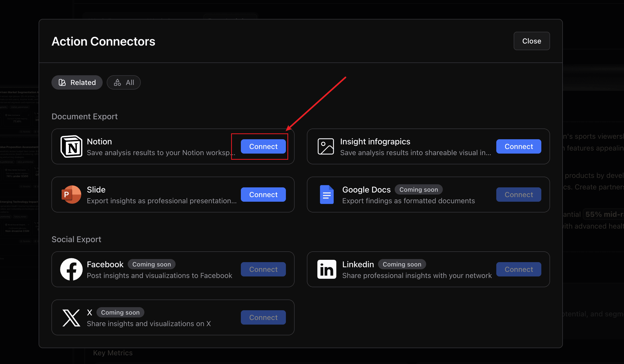This screenshot has height=364, width=624.
Task: Click the Google Docs document icon
Action: [327, 195]
